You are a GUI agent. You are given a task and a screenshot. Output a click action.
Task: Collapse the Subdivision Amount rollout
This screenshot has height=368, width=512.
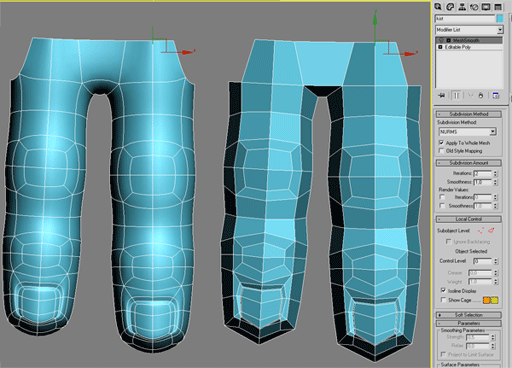click(x=468, y=163)
